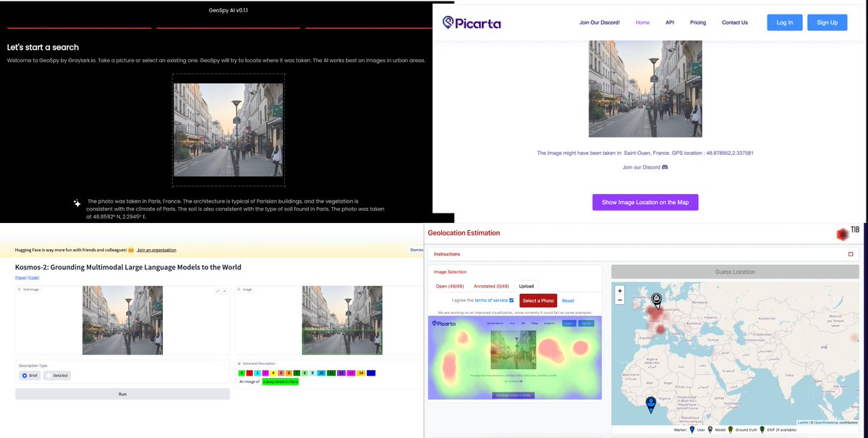Image resolution: width=868 pixels, height=438 pixels.
Task: Open the API page in Picarta nav
Action: click(x=670, y=22)
